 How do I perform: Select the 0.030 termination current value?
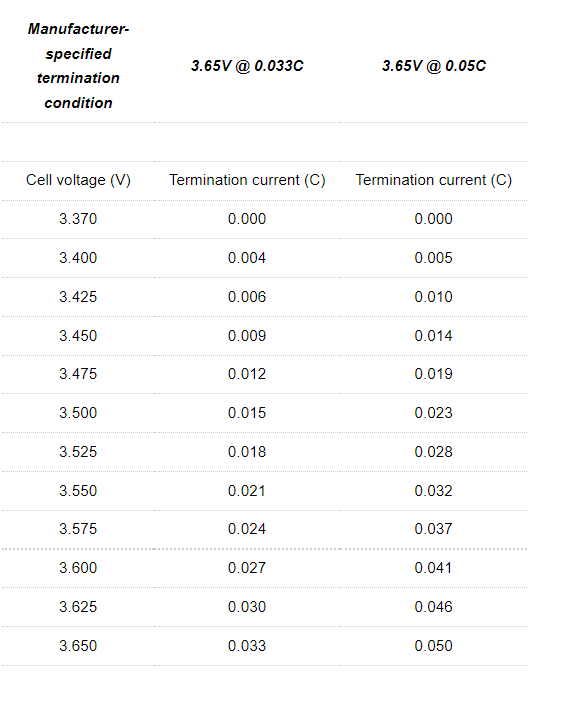pyautogui.click(x=247, y=607)
